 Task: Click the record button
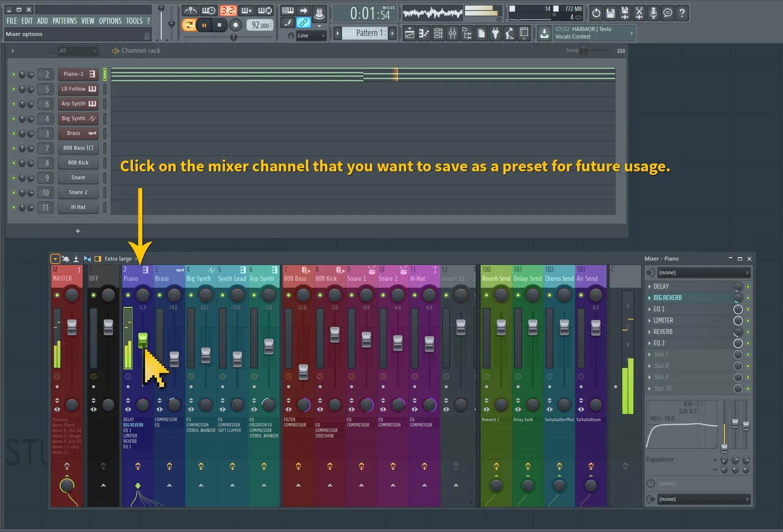236,25
